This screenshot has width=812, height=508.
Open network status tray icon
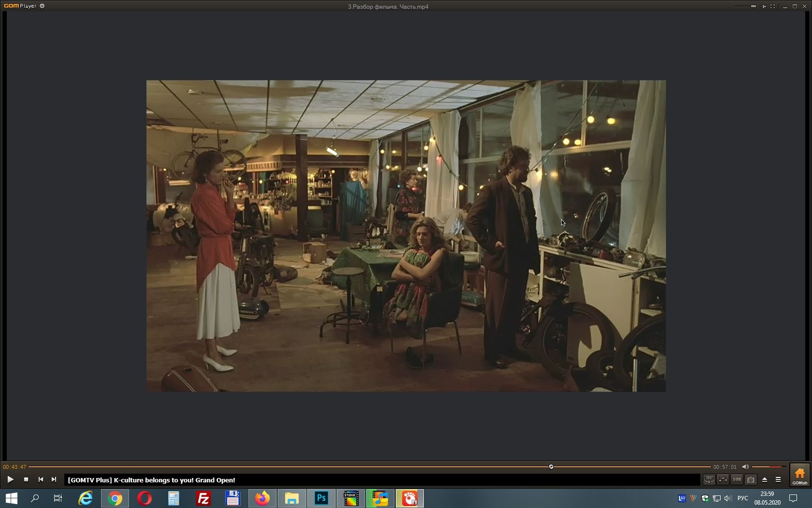click(717, 498)
